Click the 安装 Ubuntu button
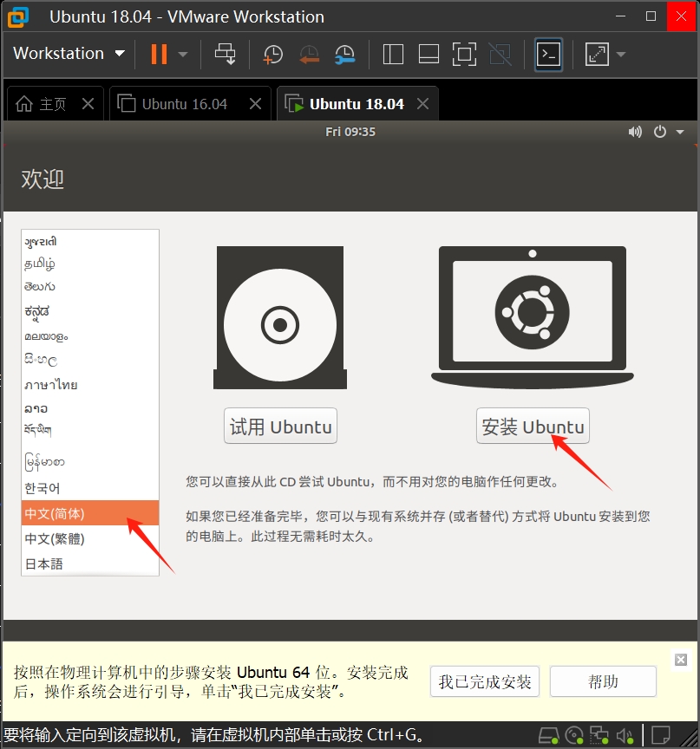Screen dimensions: 700x749 532,426
